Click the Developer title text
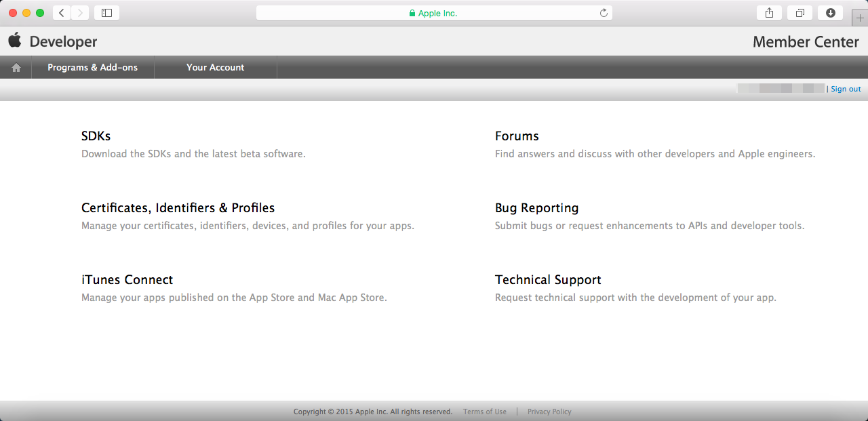 tap(63, 41)
